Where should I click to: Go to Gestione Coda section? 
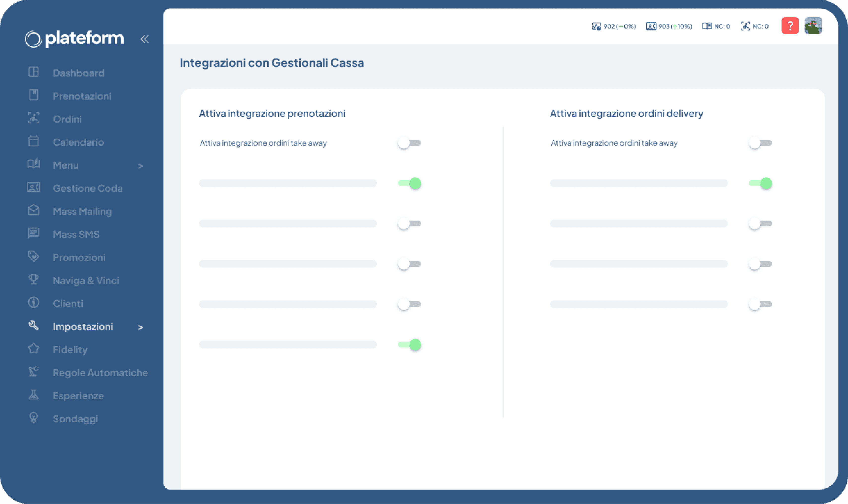click(x=87, y=188)
